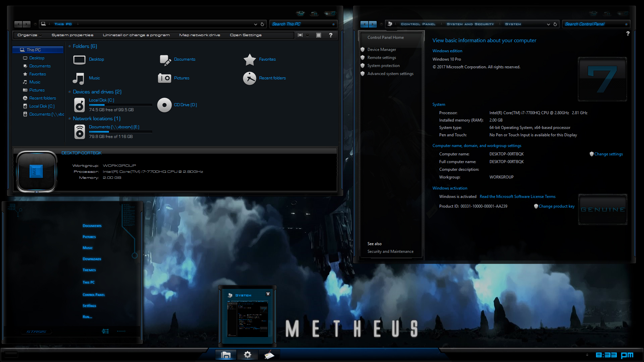Navigate to System and Security breadcrumb
Viewport: 644px width, 362px height.
click(470, 24)
